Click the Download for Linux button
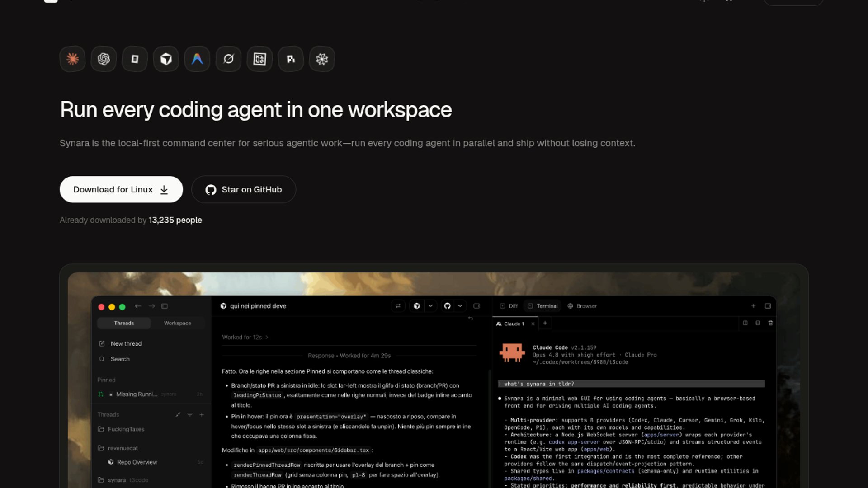Viewport: 868px width, 488px height. 121,189
